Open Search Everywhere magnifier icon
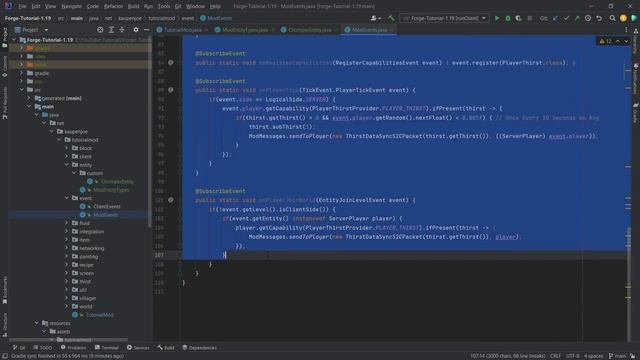The height and width of the screenshot is (360, 640). click(612, 18)
